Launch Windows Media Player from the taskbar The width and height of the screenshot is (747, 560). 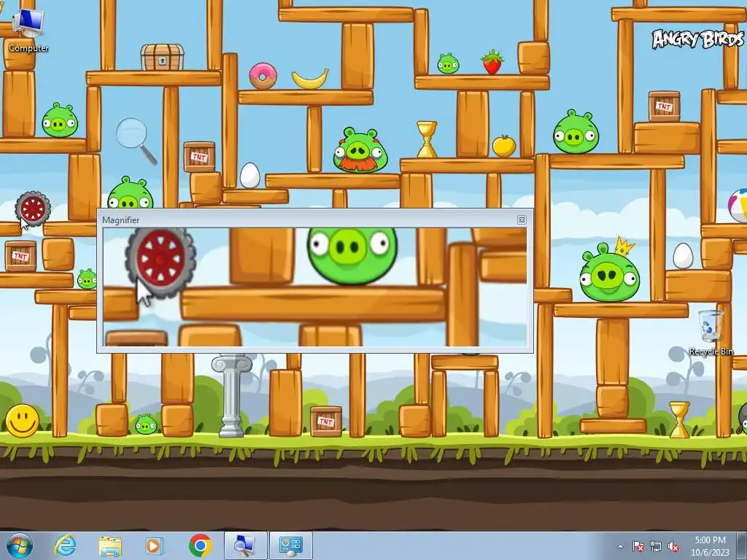(x=155, y=545)
